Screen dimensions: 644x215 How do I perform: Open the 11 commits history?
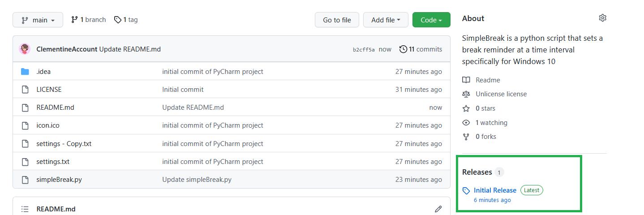tap(425, 49)
